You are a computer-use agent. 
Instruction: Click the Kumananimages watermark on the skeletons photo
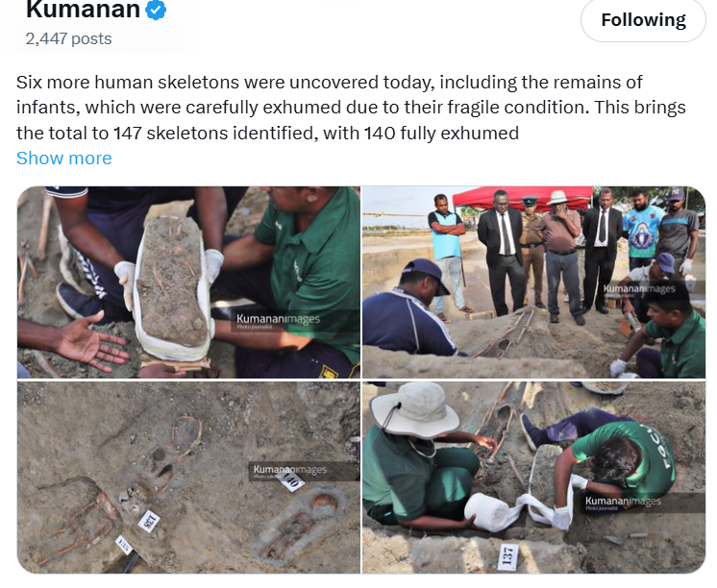point(290,471)
